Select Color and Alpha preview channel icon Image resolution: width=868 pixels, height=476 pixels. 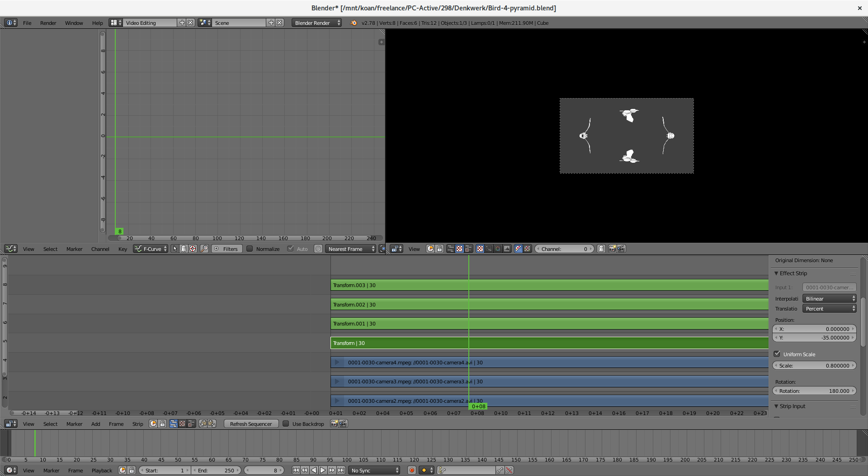[519, 249]
